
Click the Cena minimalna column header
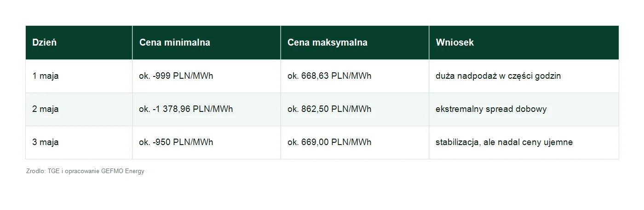[x=207, y=42]
